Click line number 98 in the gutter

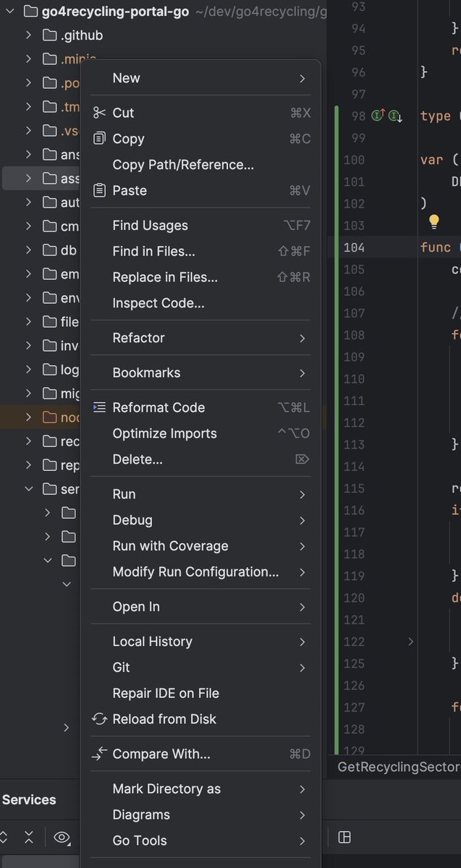pyautogui.click(x=358, y=116)
